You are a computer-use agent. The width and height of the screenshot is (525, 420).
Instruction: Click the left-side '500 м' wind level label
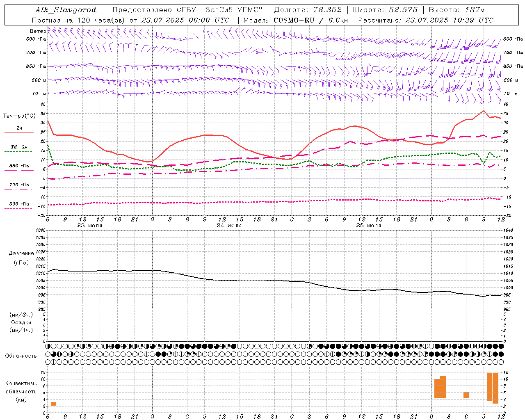point(39,80)
